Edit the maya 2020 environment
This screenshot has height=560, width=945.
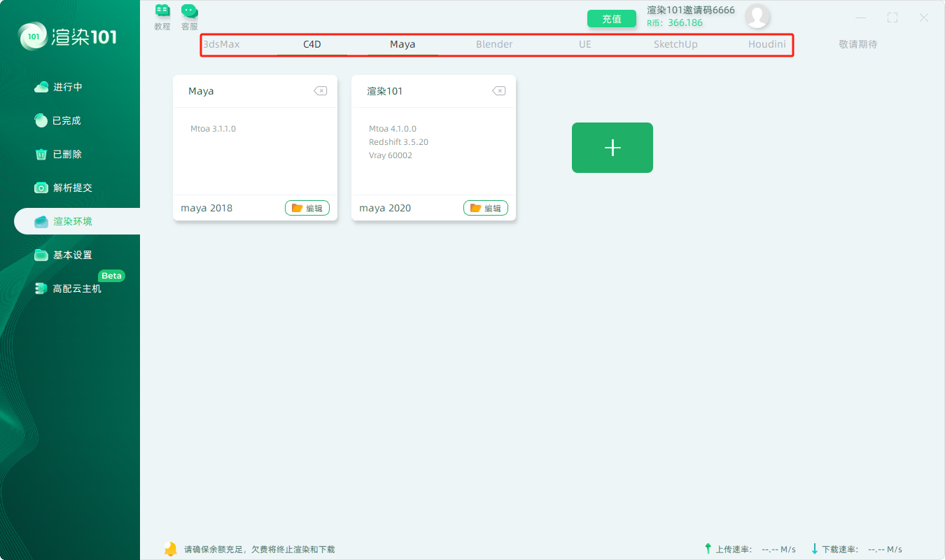pos(486,208)
